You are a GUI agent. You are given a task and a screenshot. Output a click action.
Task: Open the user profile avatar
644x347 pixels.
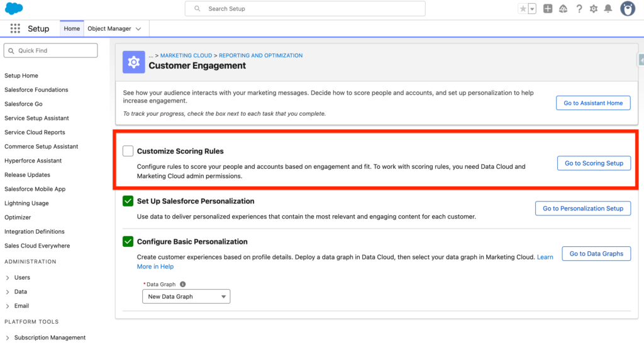(627, 9)
